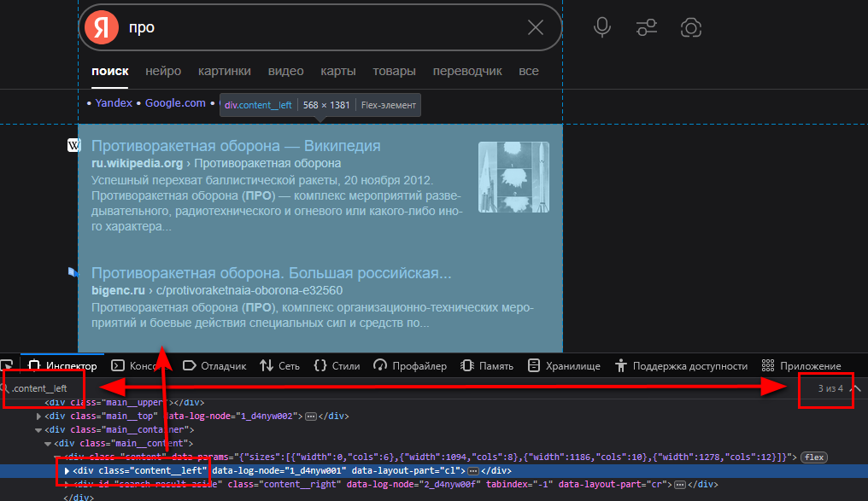
Task: Click the "ru.wikipedia.org" domain link
Action: pyautogui.click(x=137, y=163)
